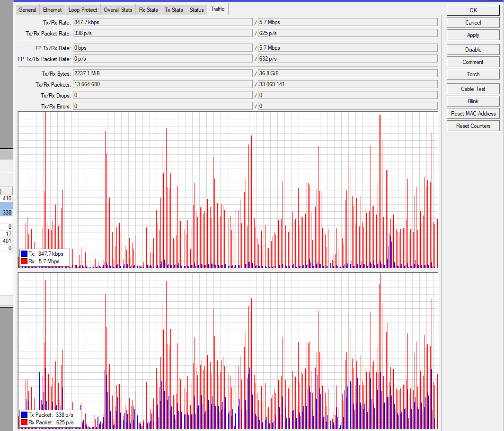Screen dimensions: 504x431
Task: Open the Ethernet tab
Action: click(x=52, y=10)
